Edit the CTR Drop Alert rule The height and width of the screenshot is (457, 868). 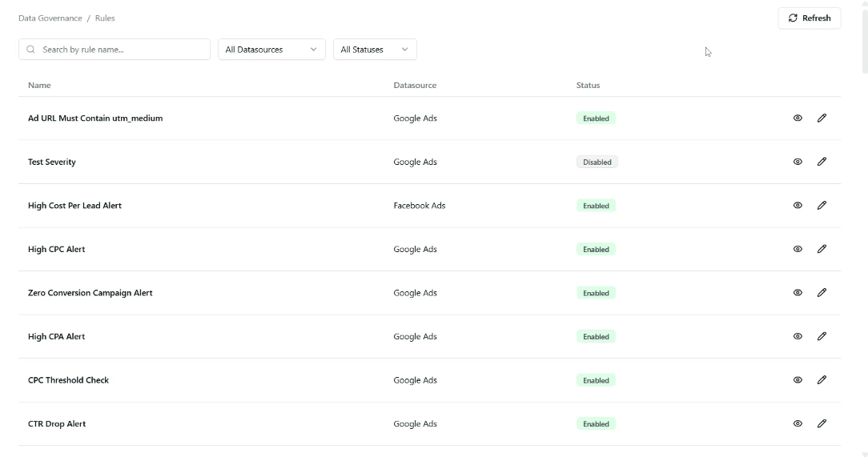[822, 424]
